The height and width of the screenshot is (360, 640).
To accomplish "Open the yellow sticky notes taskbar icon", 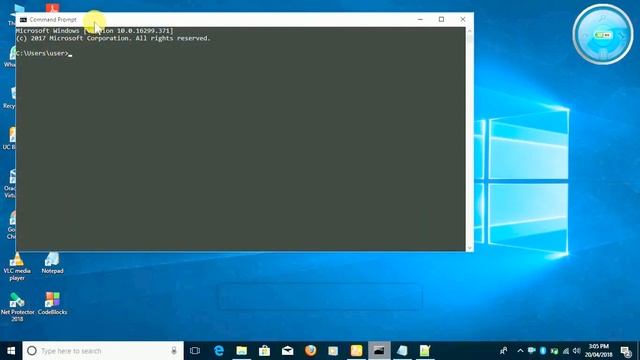I will click(x=356, y=351).
